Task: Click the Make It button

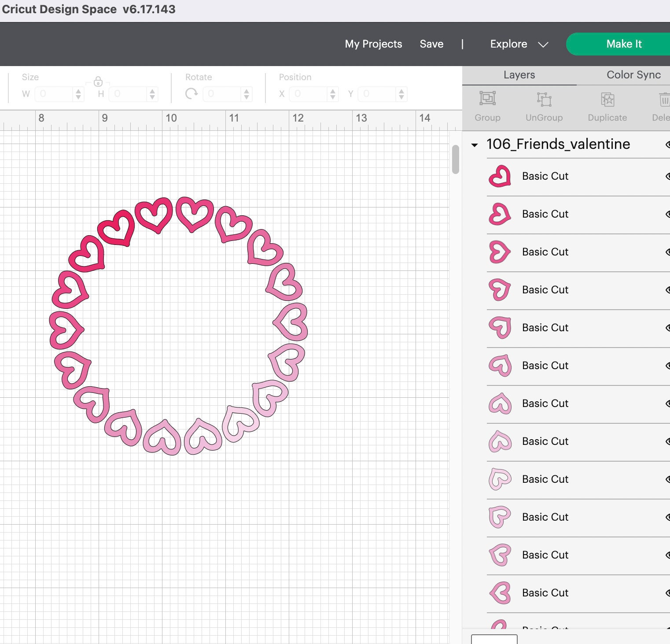Action: tap(624, 44)
